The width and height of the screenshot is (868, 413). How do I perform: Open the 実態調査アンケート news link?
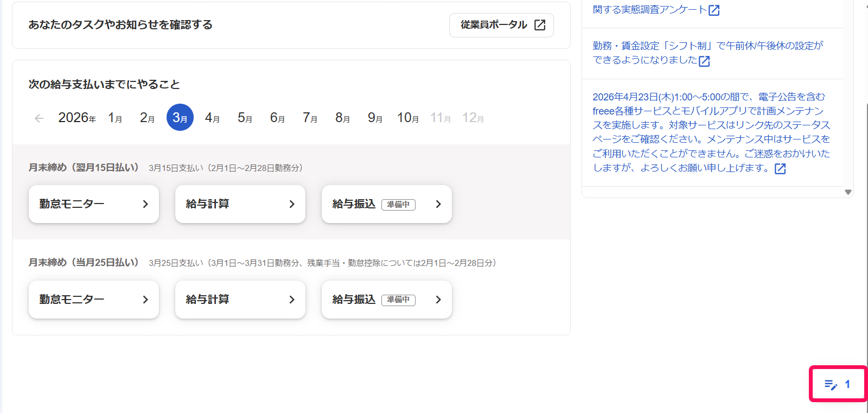tap(649, 10)
